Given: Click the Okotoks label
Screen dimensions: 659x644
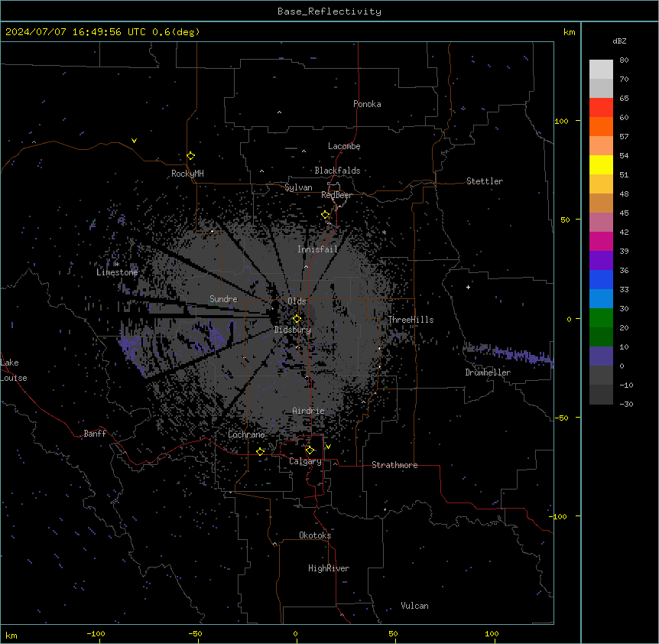Looking at the screenshot, I should tap(315, 535).
